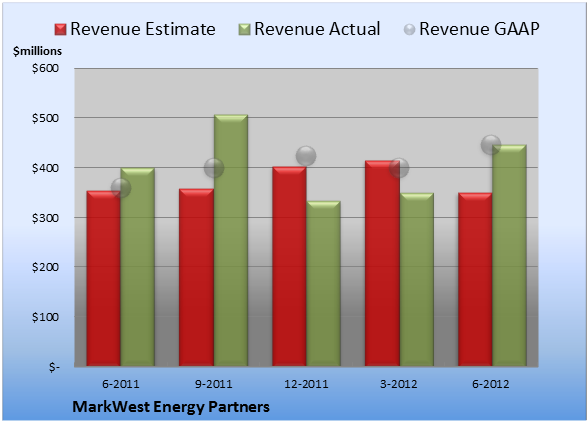Click the 6-2011 quarter label
This screenshot has height=422, width=588.
tap(121, 384)
